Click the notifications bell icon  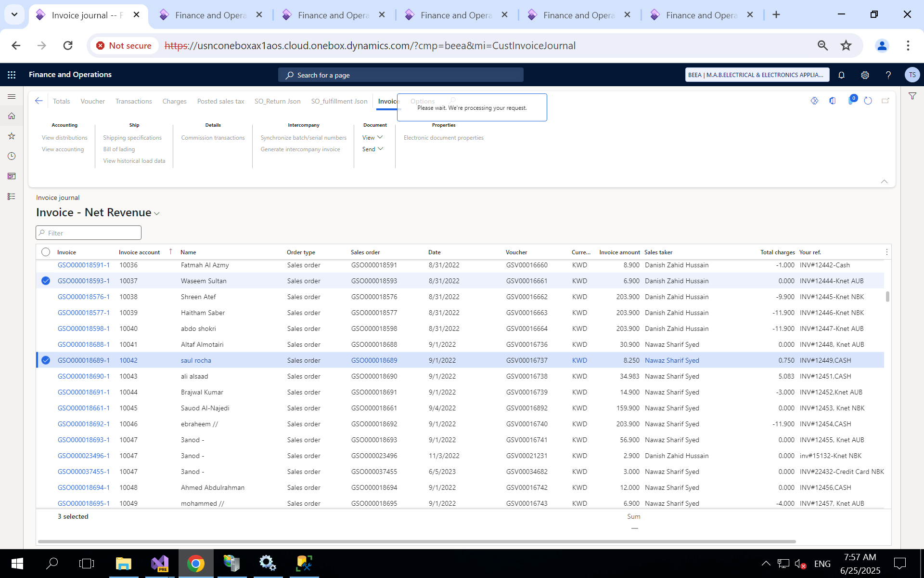841,75
